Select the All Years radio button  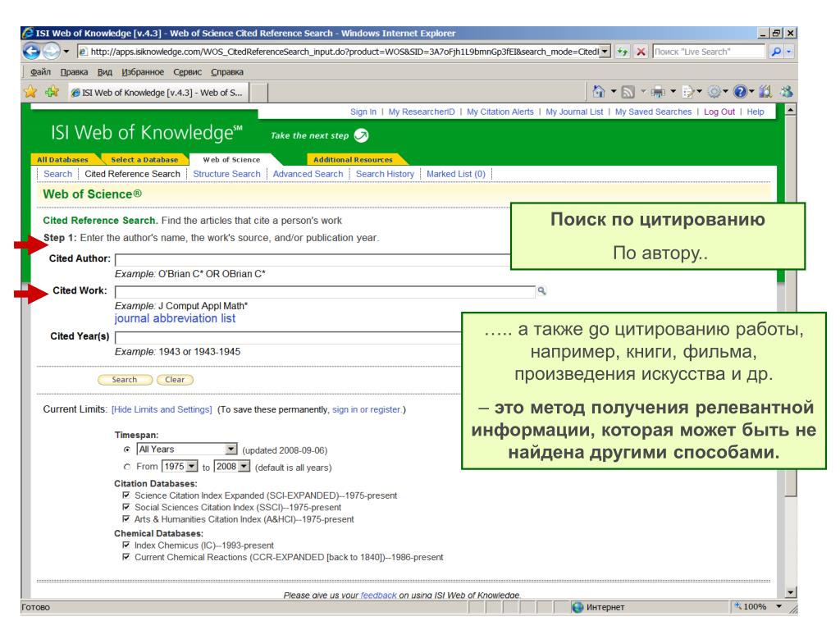coord(127,450)
